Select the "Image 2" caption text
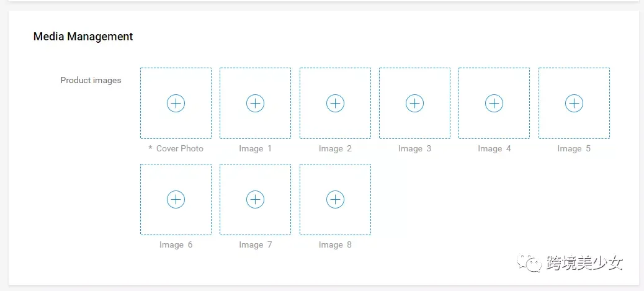644x291 pixels. tap(335, 148)
